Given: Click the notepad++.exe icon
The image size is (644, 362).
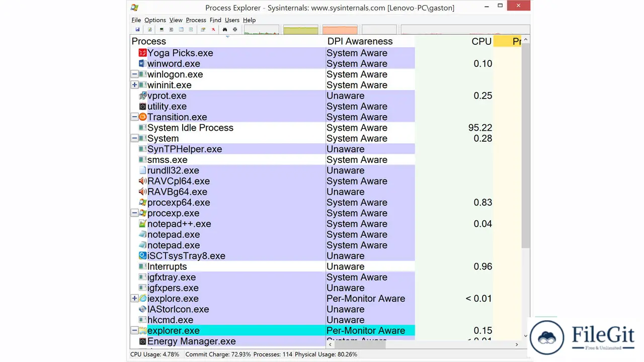Looking at the screenshot, I should pyautogui.click(x=142, y=224).
